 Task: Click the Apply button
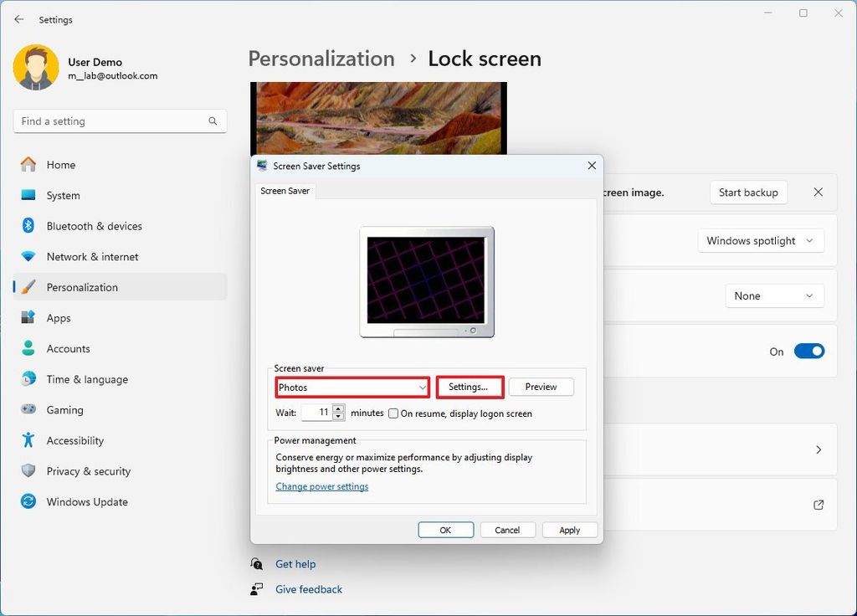[569, 530]
